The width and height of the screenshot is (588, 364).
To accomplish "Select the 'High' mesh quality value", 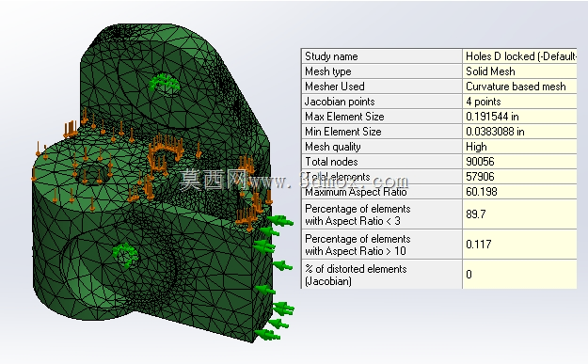I will pos(519,146).
